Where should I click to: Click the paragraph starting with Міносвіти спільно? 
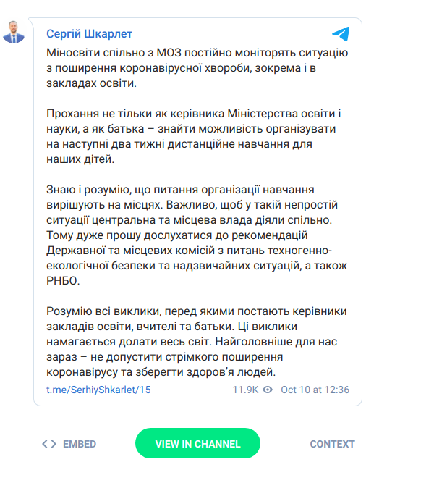pos(197,68)
